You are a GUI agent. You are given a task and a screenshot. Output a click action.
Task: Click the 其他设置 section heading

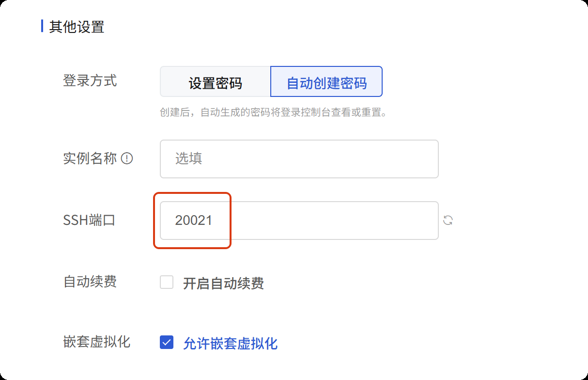pos(77,27)
